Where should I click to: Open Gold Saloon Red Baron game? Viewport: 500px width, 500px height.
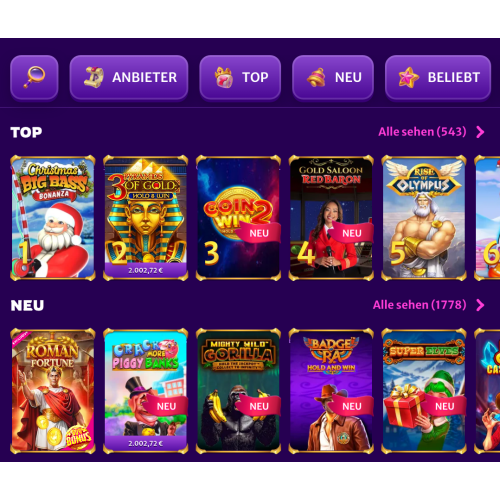[x=331, y=218]
